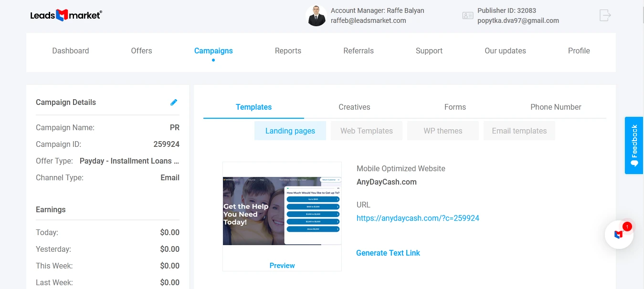644x289 pixels.
Task: Click Generate Text Link
Action: click(388, 253)
